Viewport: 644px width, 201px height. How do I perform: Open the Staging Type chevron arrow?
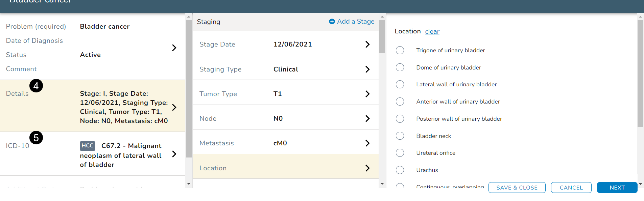tap(367, 69)
